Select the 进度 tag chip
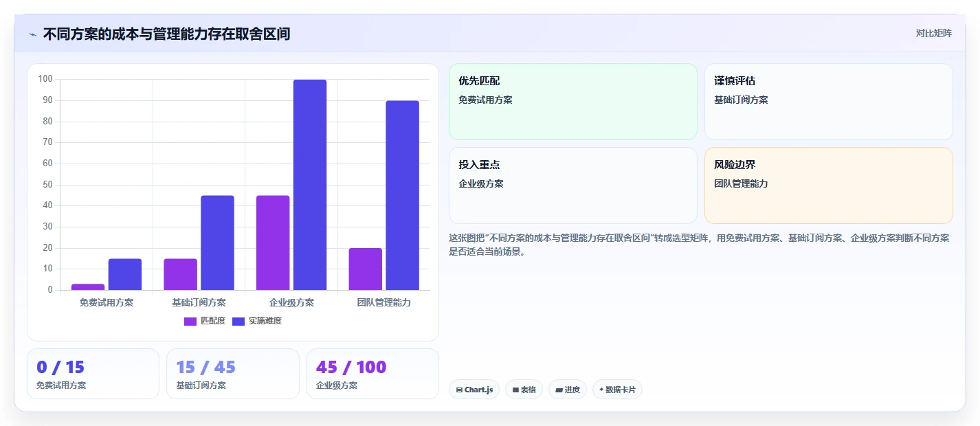 coord(568,390)
